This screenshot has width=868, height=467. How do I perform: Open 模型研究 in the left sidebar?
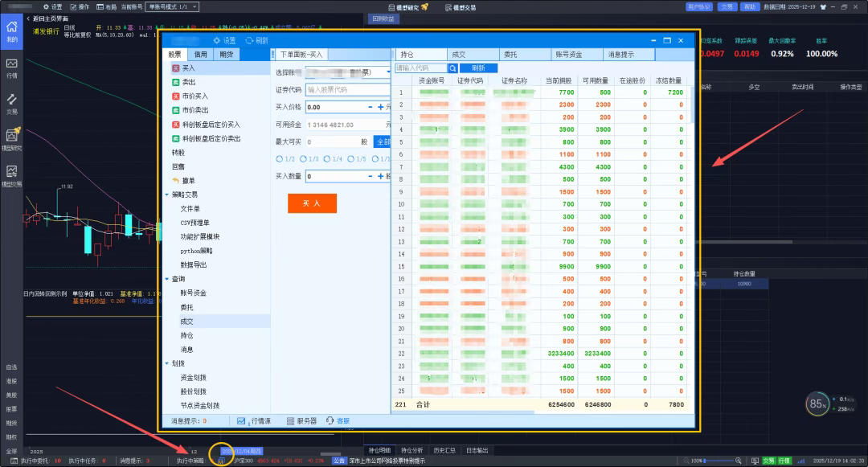[x=12, y=138]
